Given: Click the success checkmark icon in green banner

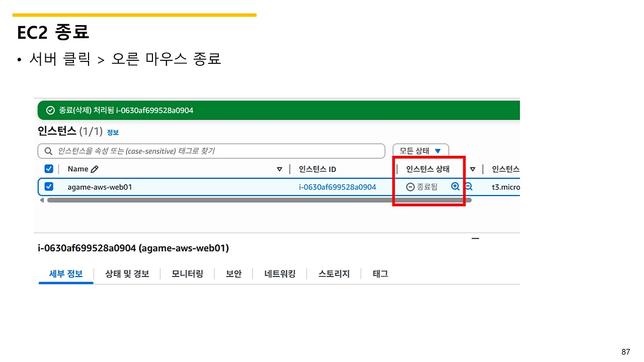Looking at the screenshot, I should click(50, 110).
